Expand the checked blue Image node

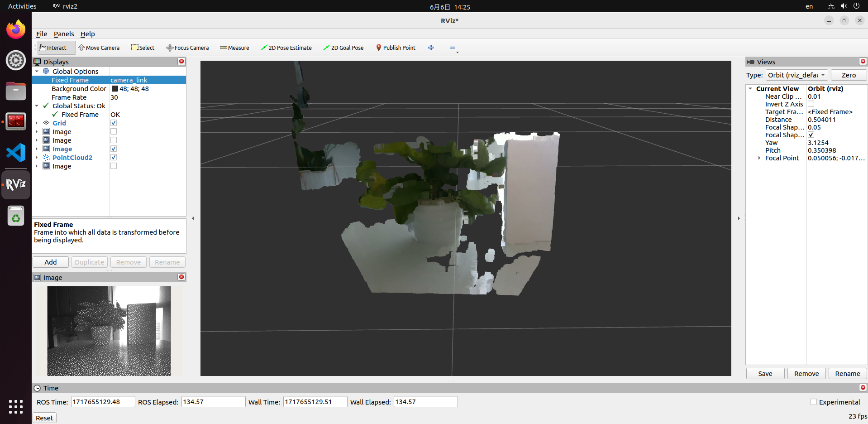tap(37, 149)
